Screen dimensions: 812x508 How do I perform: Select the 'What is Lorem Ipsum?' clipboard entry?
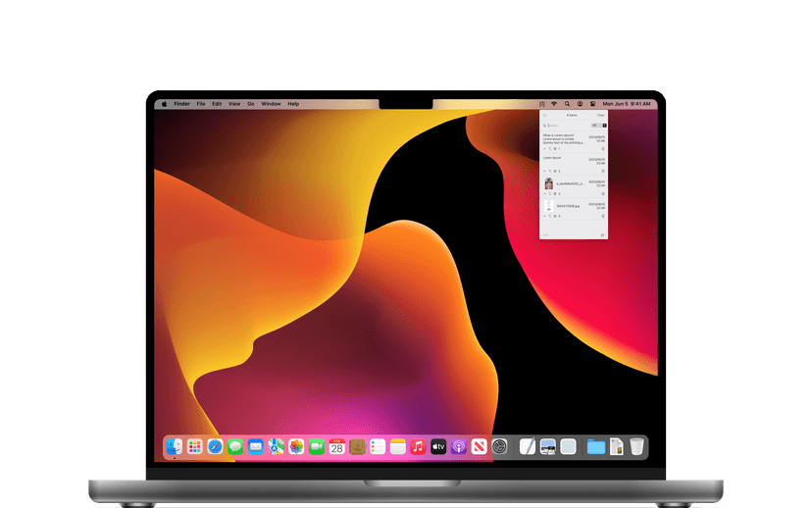[574, 142]
